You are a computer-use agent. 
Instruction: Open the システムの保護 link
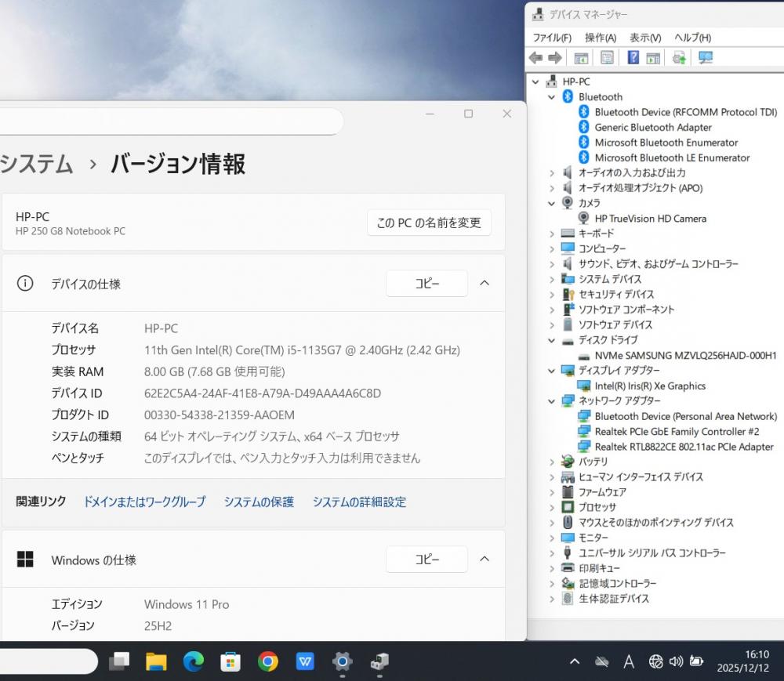[259, 502]
